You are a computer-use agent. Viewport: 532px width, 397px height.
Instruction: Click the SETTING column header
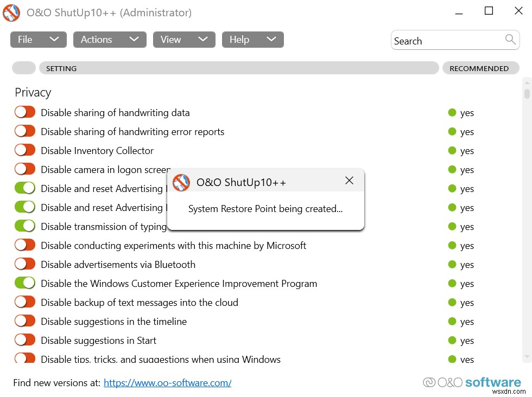point(239,68)
